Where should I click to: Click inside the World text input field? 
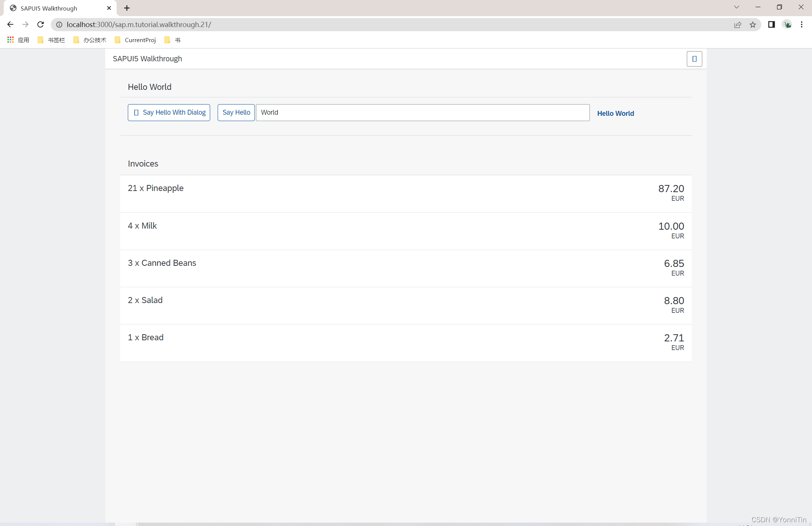point(422,112)
